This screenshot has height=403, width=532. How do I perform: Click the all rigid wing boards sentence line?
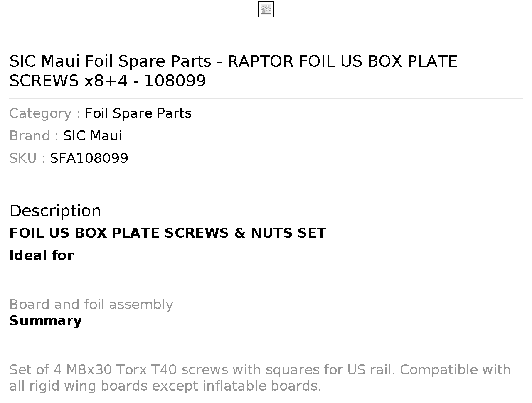coord(165,386)
